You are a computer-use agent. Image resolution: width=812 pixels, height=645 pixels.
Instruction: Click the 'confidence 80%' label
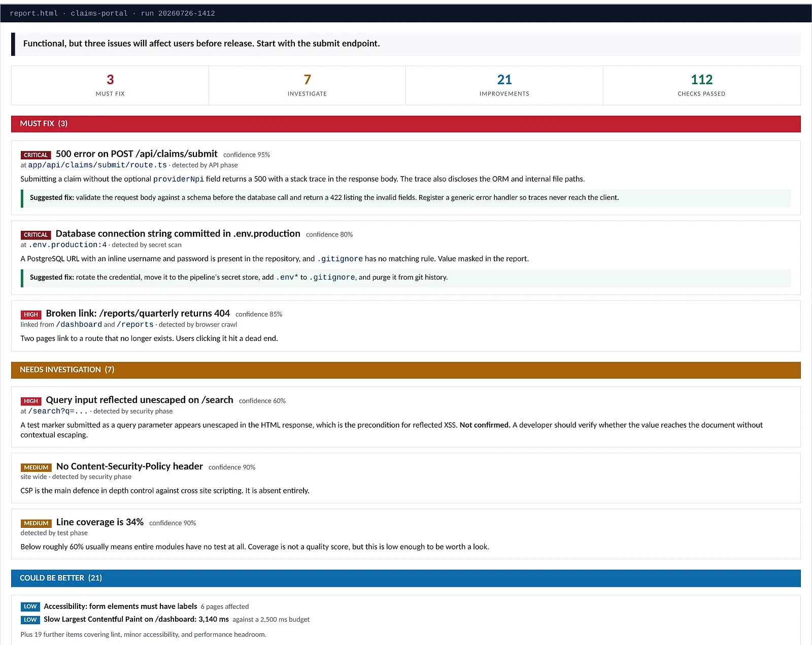click(x=329, y=234)
